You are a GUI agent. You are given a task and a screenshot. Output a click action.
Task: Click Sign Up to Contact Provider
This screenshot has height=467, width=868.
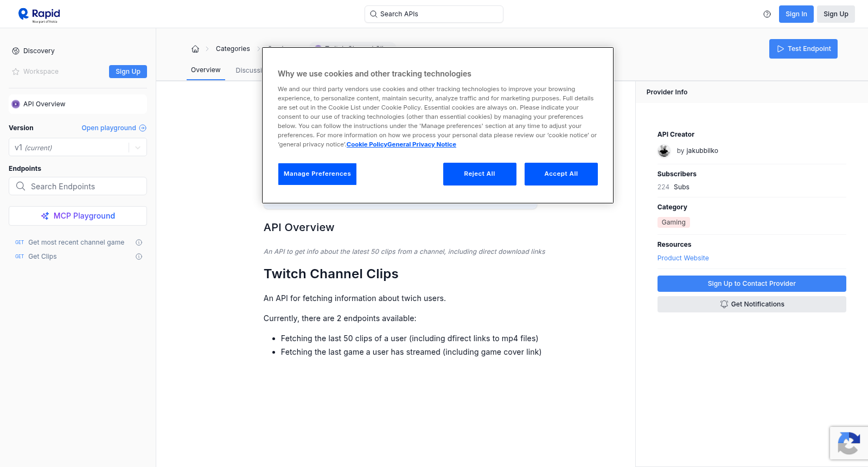click(751, 284)
